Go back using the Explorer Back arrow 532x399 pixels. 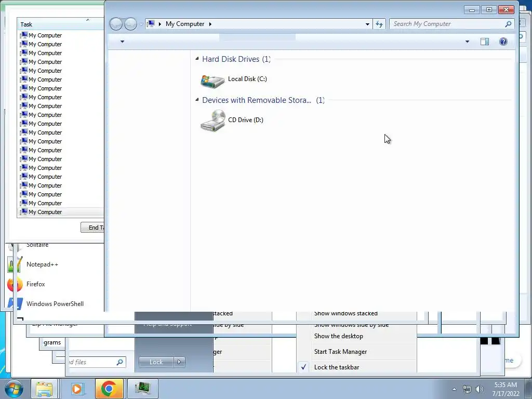pos(116,24)
